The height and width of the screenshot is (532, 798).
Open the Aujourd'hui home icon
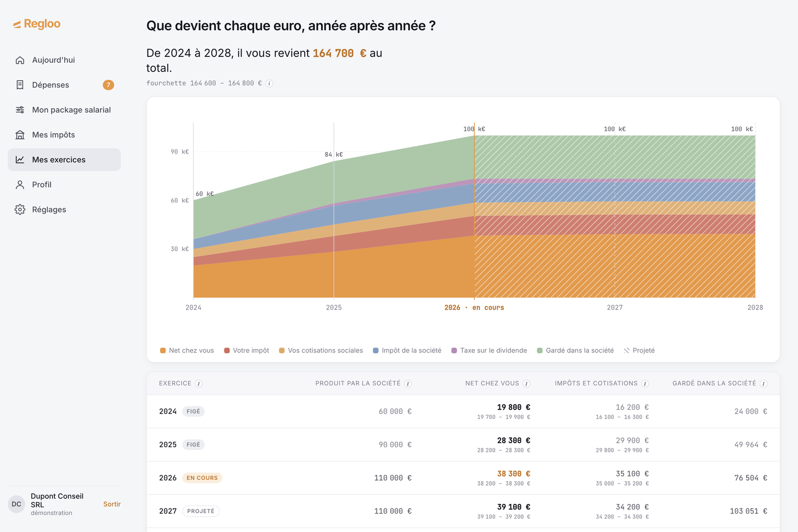20,60
